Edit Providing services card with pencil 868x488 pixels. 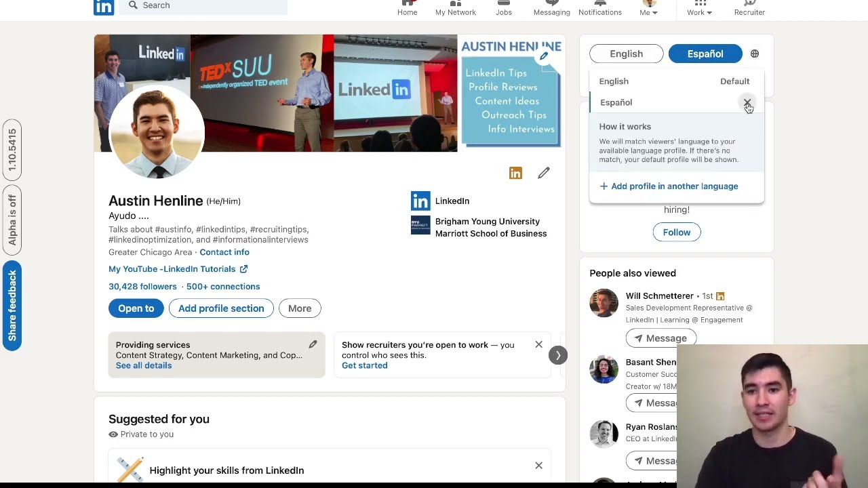click(313, 345)
